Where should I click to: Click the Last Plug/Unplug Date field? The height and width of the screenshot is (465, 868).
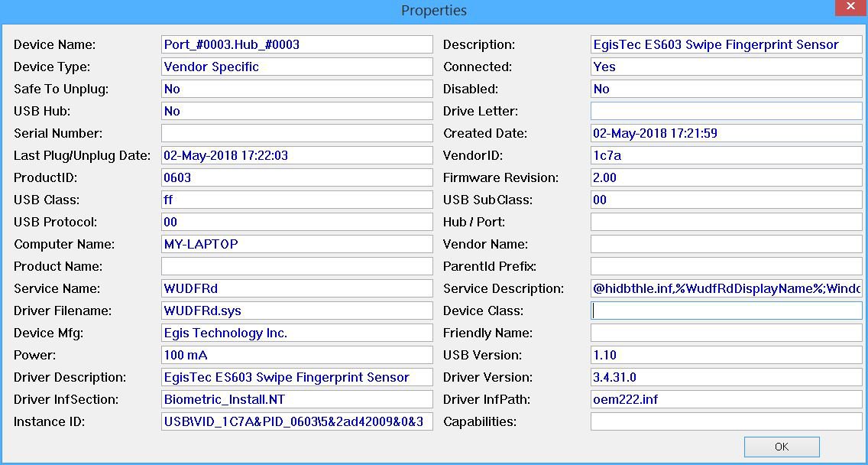296,155
